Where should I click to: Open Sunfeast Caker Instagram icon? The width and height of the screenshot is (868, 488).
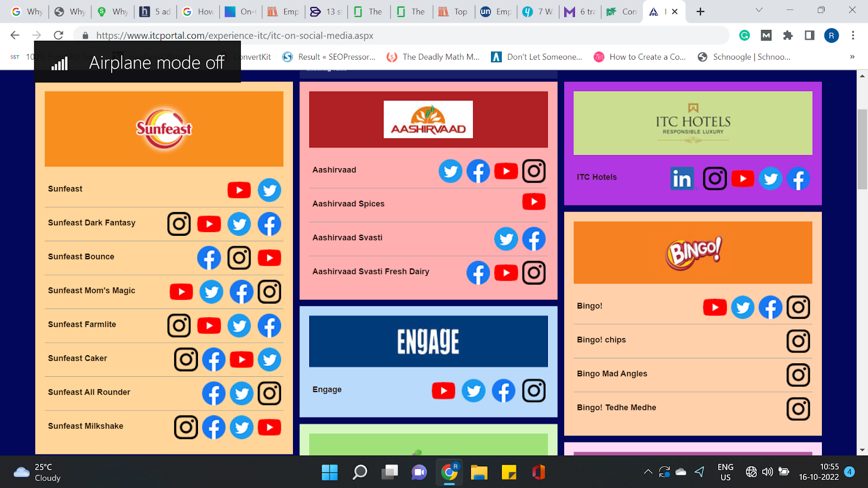[x=186, y=359]
